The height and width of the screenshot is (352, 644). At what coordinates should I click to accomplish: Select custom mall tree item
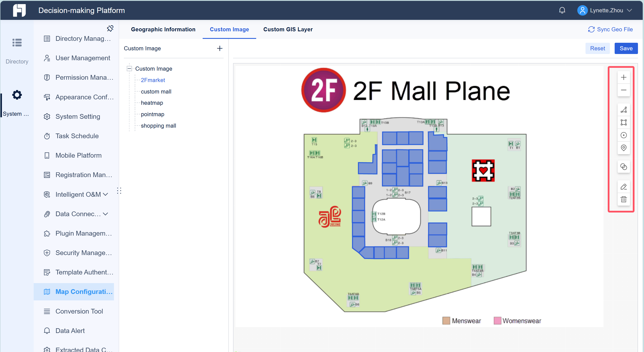coord(156,92)
